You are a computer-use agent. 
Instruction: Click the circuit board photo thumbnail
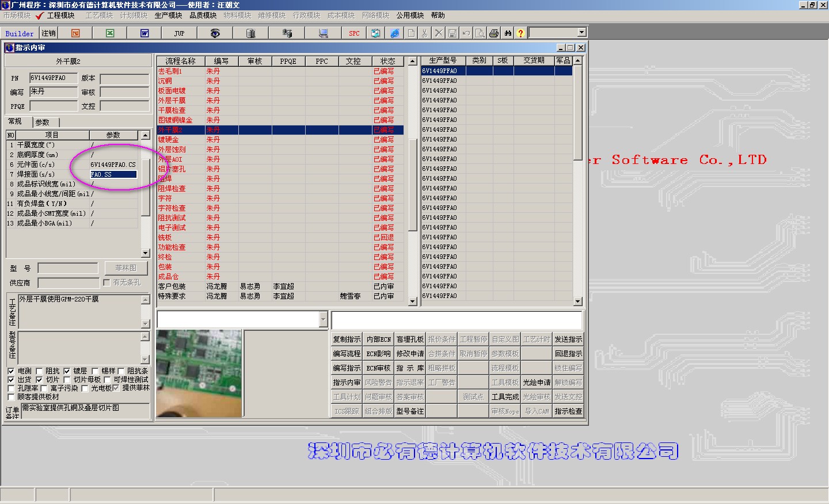(199, 373)
